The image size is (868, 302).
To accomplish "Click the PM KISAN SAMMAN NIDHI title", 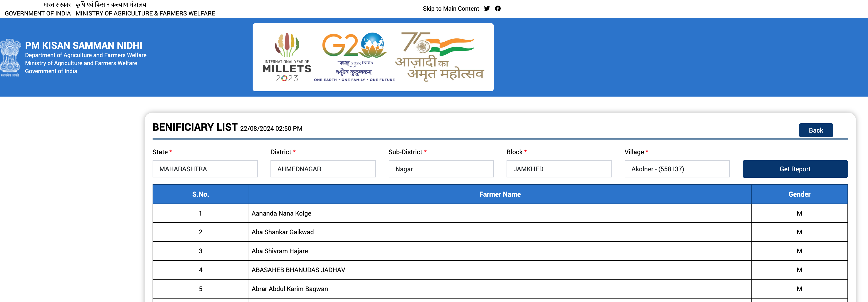I will point(83,45).
